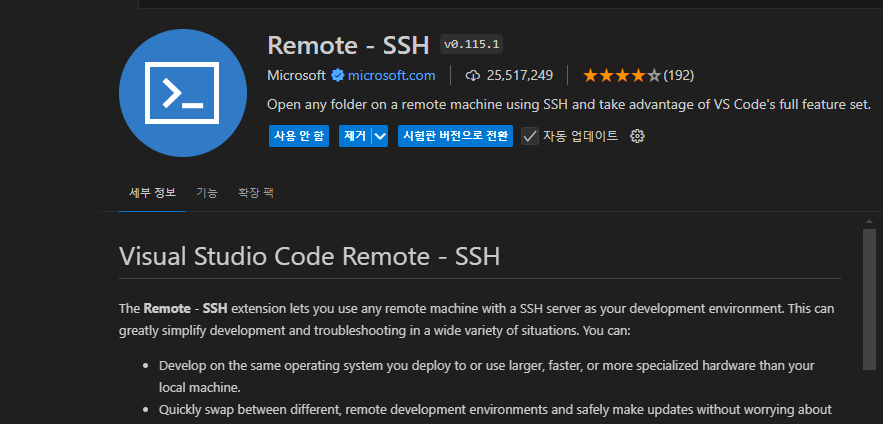Screen dimensions: 883x424
Task: Open the microsoft.com publisher link
Action: click(391, 75)
